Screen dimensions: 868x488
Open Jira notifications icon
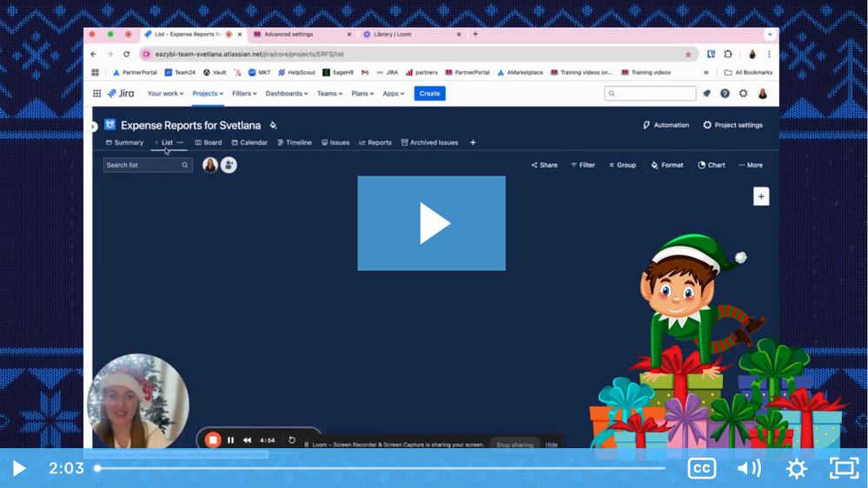click(707, 94)
